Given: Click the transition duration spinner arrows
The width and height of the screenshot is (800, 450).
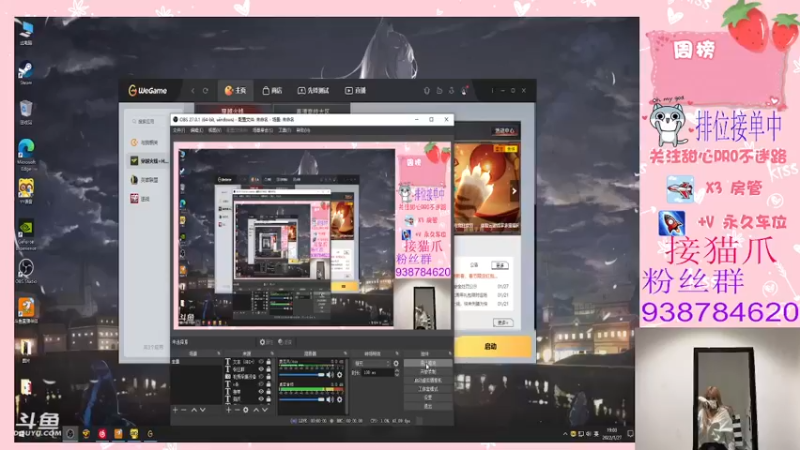Looking at the screenshot, I should (x=396, y=372).
